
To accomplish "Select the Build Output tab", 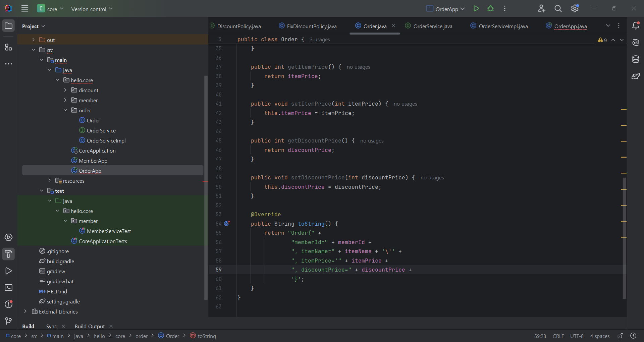I will (90, 326).
